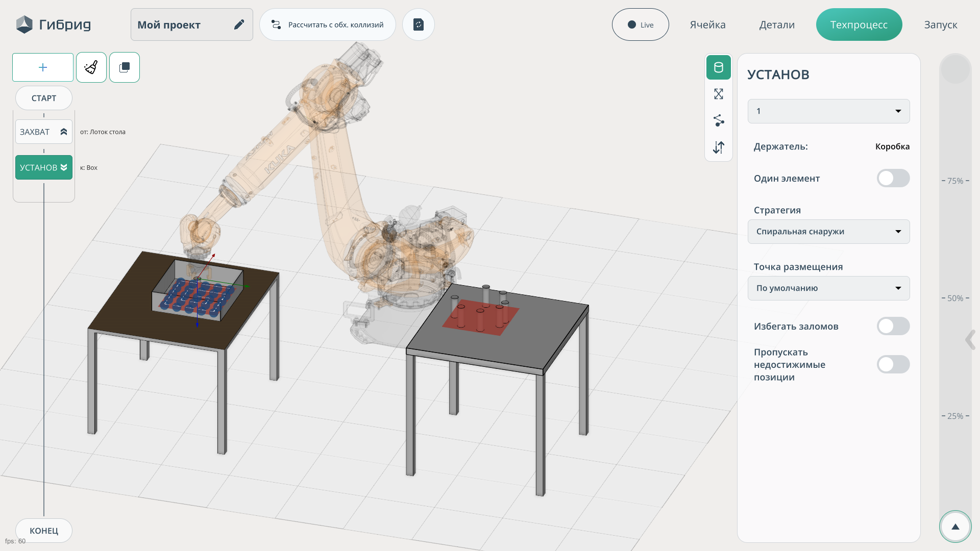Click the refresh document icon button
Viewport: 980px width, 551px height.
coord(418,24)
